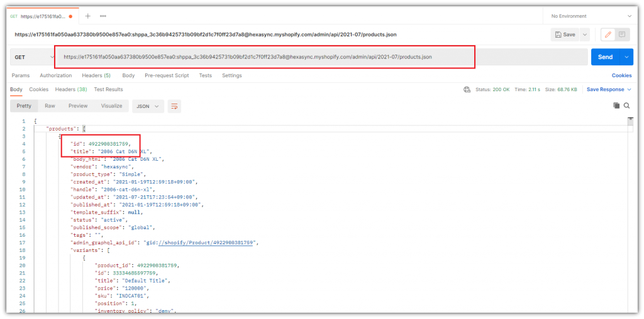Expand the Send button options arrow
The image size is (644, 319).
pos(626,57)
